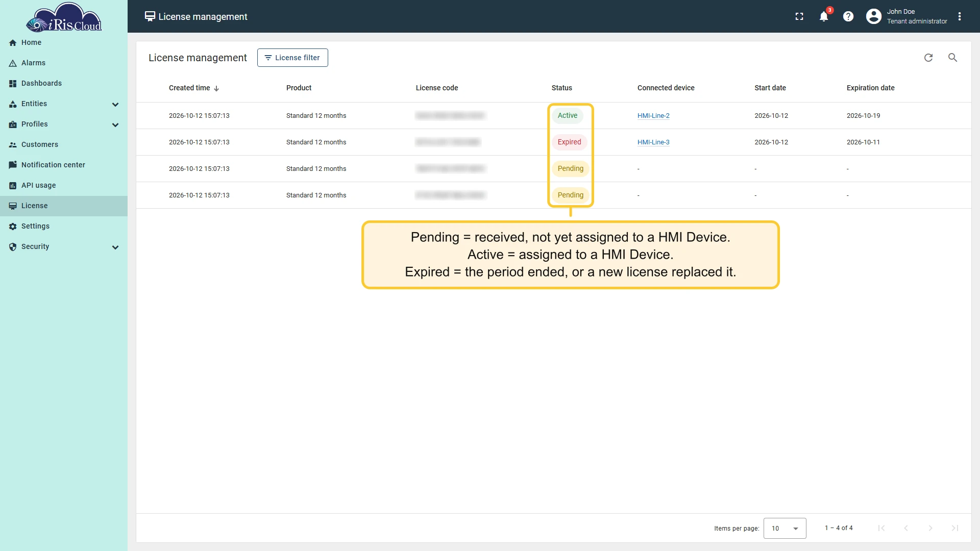Image resolution: width=980 pixels, height=551 pixels.
Task: Click expiration date 2026-10-11
Action: [863, 142]
